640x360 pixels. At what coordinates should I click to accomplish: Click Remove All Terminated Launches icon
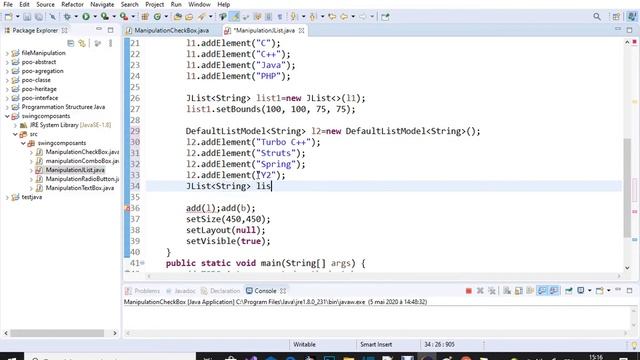(x=492, y=291)
